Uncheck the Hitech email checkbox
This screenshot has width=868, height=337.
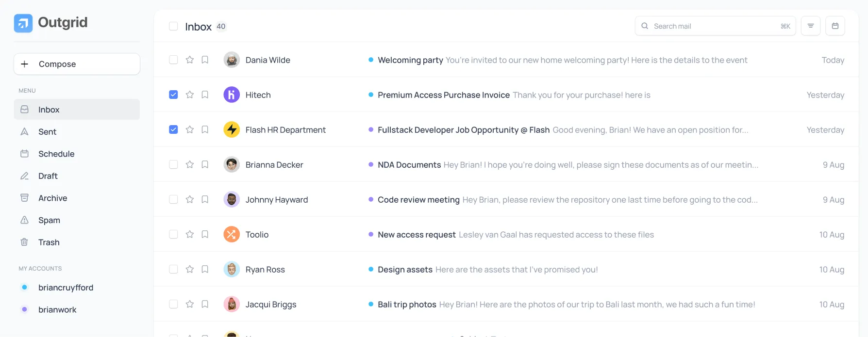173,95
